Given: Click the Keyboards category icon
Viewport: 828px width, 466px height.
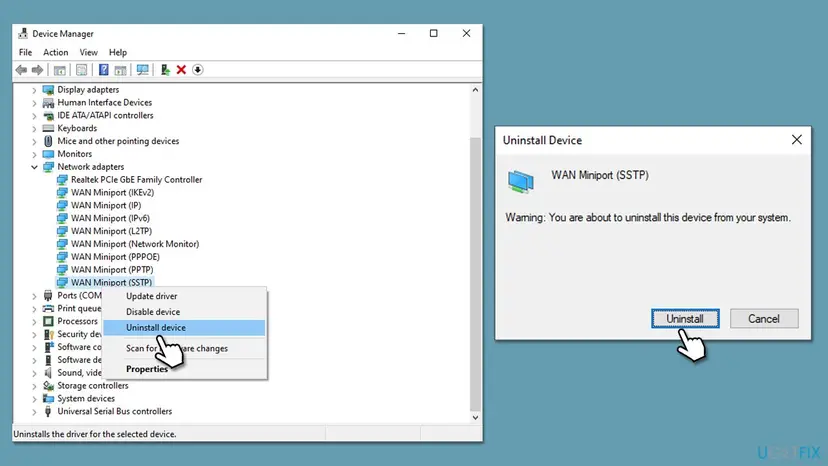Looking at the screenshot, I should pyautogui.click(x=48, y=128).
